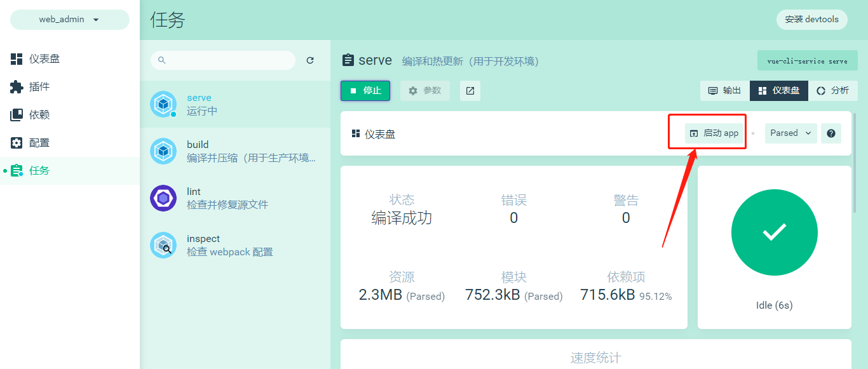Click the open-in-new-window icon button

pos(470,91)
